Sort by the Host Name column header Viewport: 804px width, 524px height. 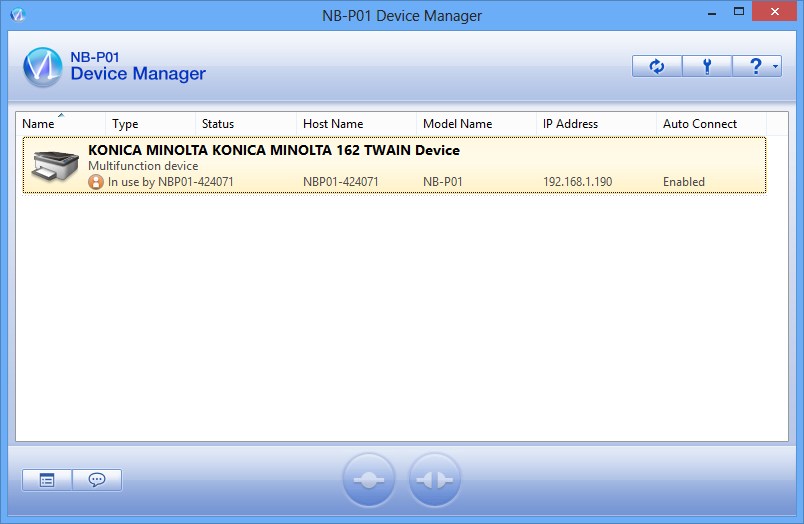tap(356, 124)
